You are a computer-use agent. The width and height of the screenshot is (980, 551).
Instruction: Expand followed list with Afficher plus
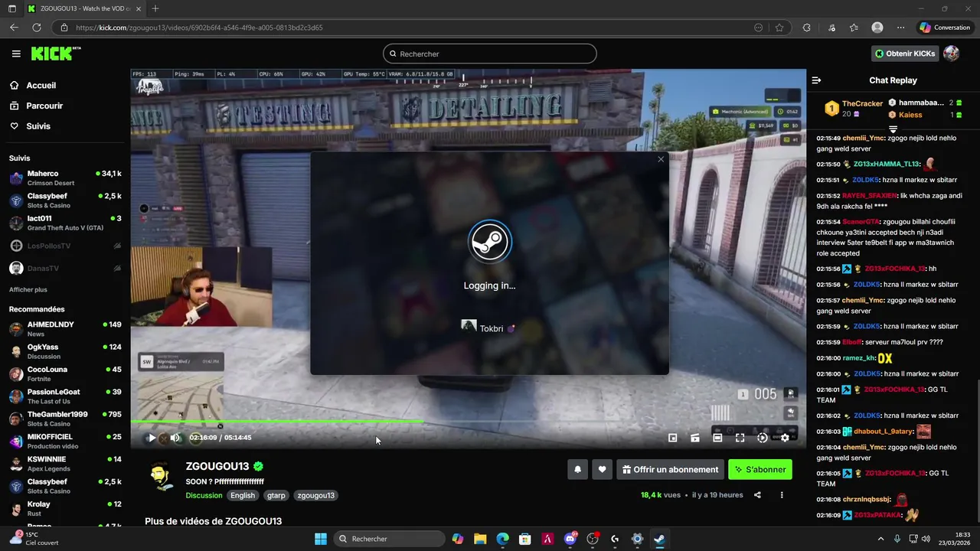tap(28, 290)
